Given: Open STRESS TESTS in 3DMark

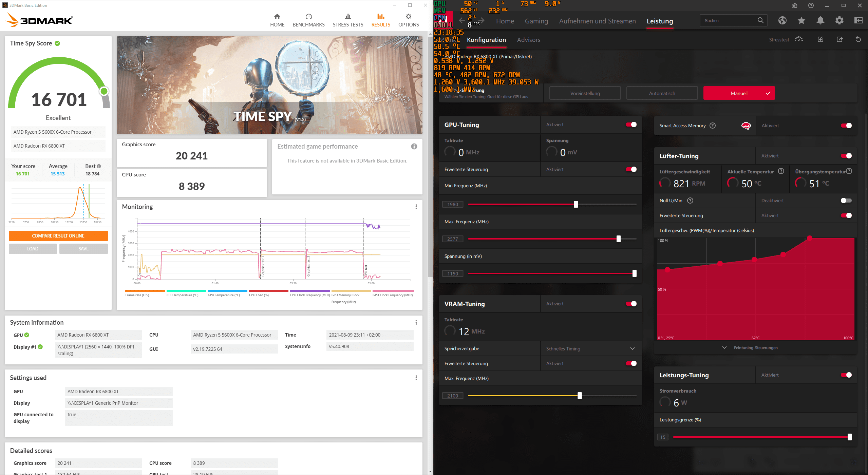Looking at the screenshot, I should click(348, 20).
